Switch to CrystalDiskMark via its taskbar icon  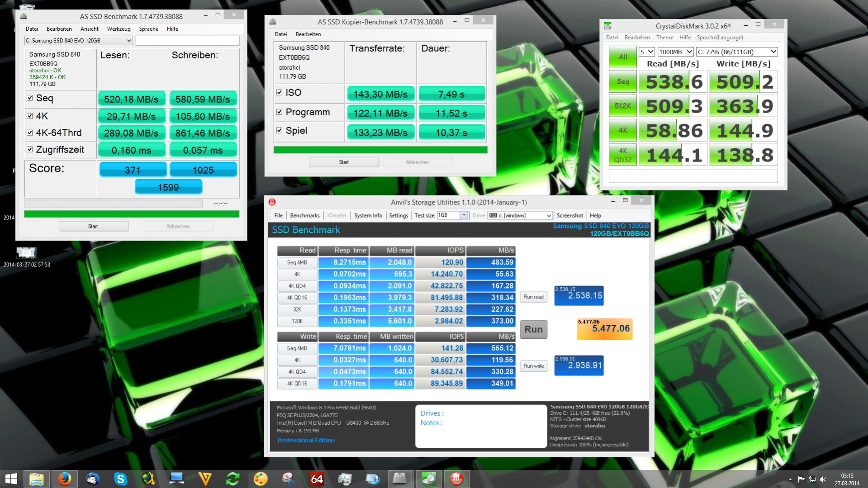point(428,479)
